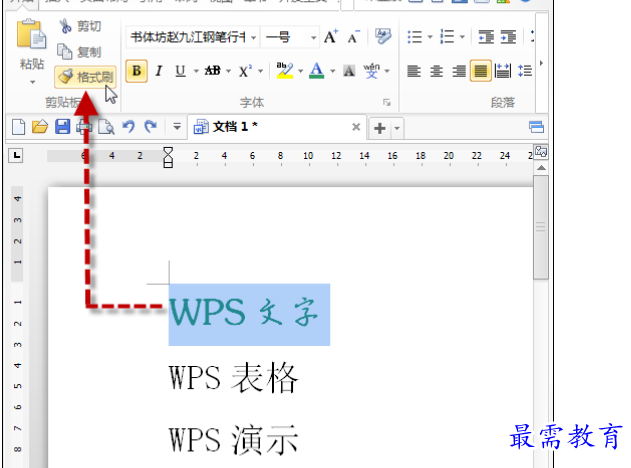The height and width of the screenshot is (468, 631).
Task: Decrease font size with the small A icon
Action: tap(353, 37)
